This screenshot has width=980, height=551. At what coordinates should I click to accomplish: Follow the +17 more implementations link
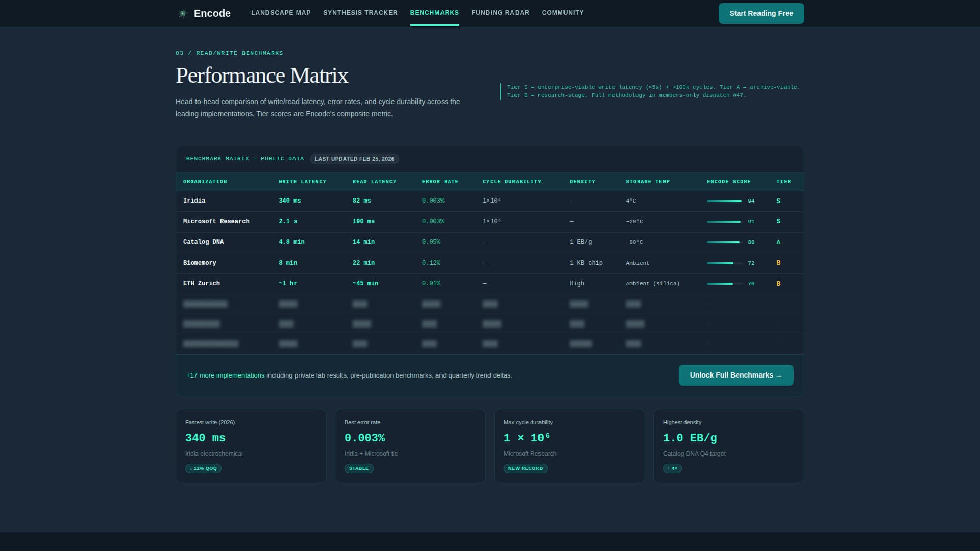click(225, 375)
